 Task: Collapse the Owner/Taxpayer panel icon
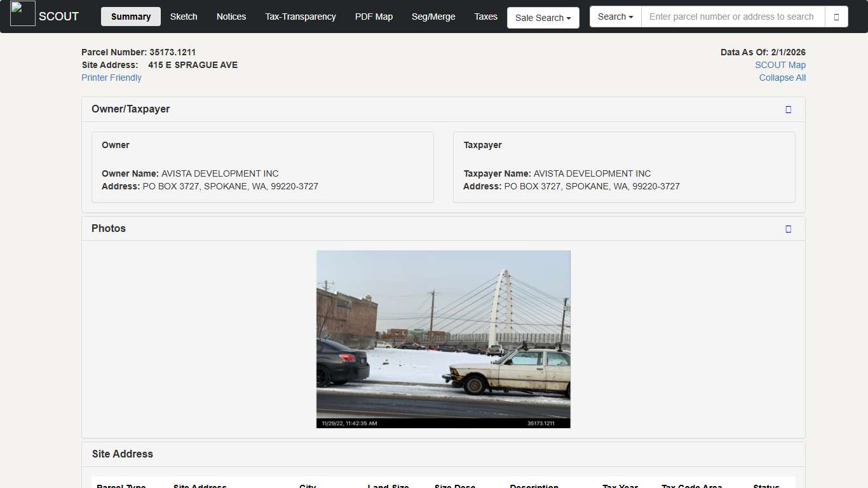click(788, 109)
